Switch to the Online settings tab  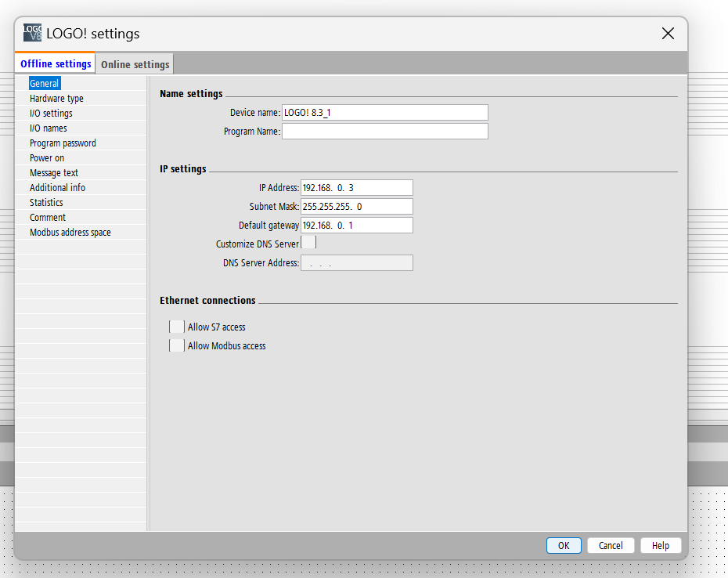[x=135, y=64]
